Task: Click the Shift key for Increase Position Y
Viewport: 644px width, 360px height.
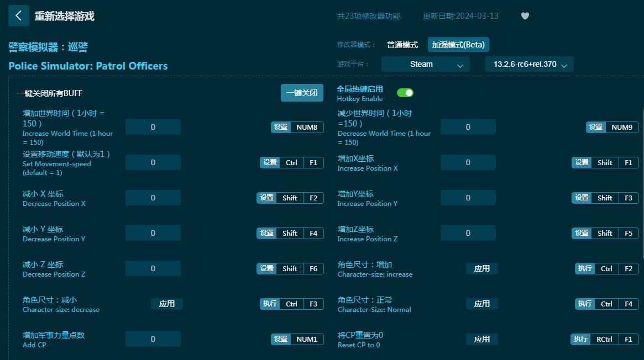Action: point(605,198)
